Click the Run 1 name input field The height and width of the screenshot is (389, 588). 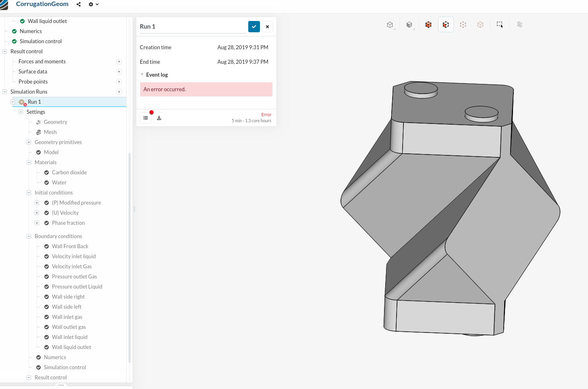tap(193, 27)
